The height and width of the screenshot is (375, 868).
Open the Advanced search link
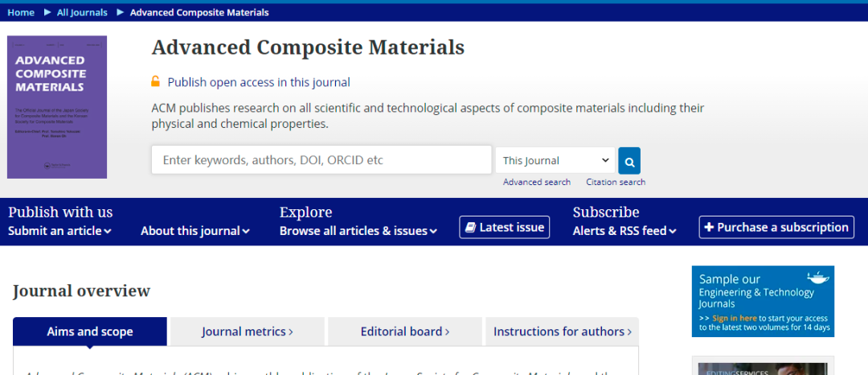[x=536, y=182]
